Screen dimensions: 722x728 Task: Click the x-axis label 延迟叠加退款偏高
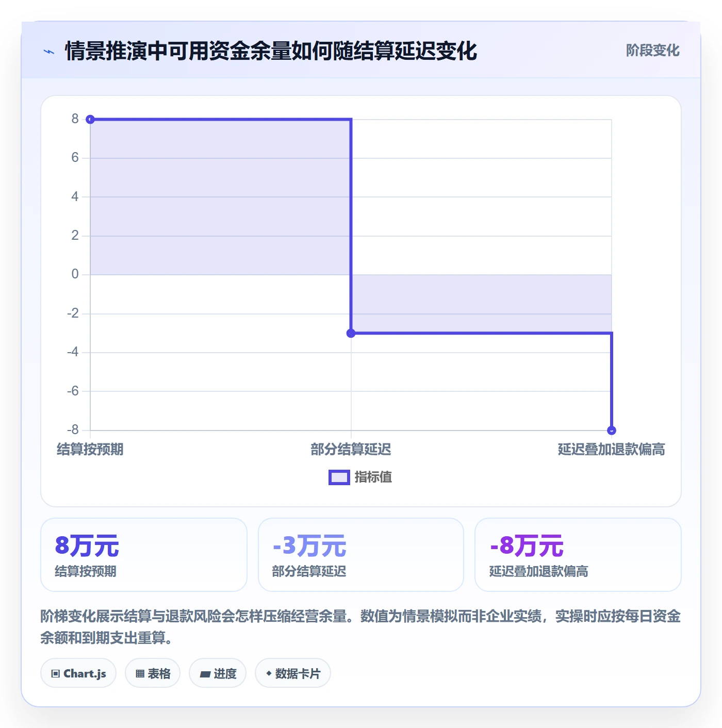coord(612,449)
